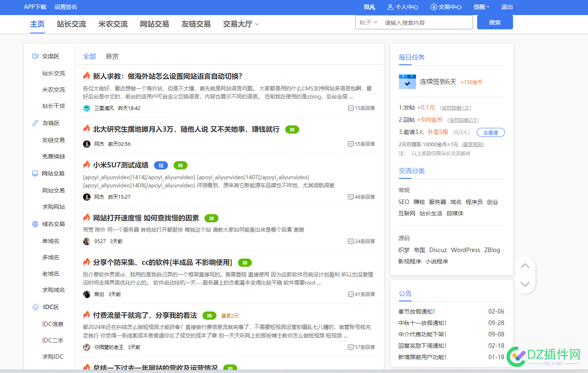Click 你隔壁的老王 user avatar

click(x=86, y=347)
